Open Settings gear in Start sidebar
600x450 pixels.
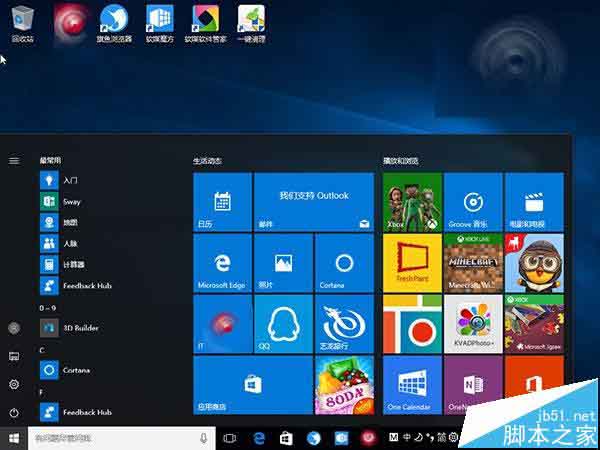tap(14, 384)
